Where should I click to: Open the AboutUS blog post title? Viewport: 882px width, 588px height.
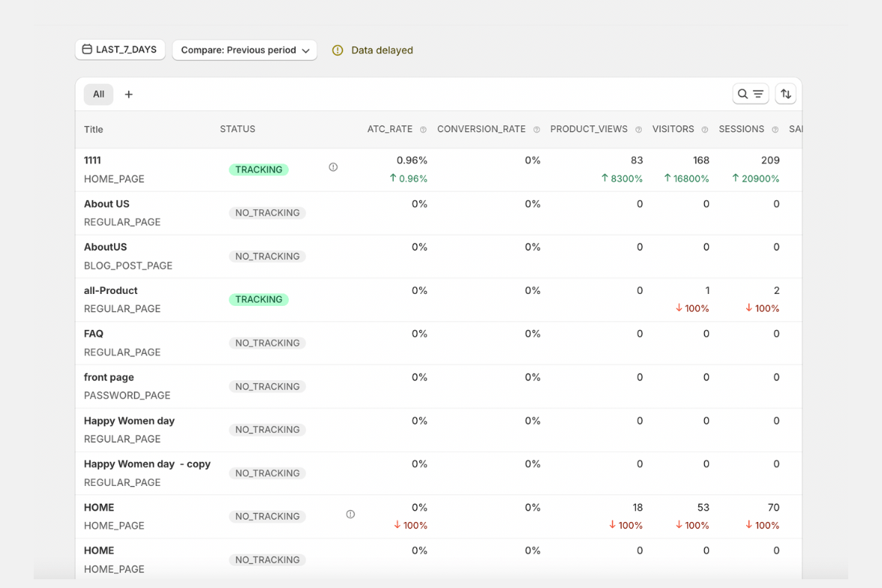pyautogui.click(x=105, y=247)
